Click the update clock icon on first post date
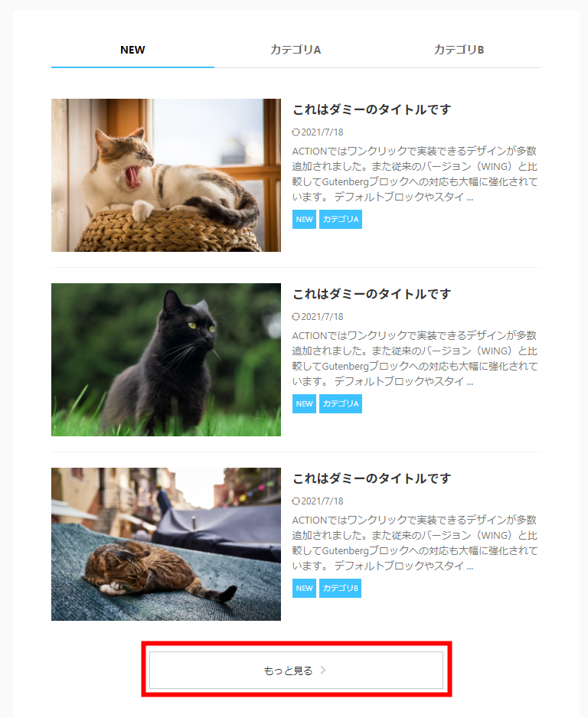Viewport: 588px width, 718px height. tap(296, 132)
